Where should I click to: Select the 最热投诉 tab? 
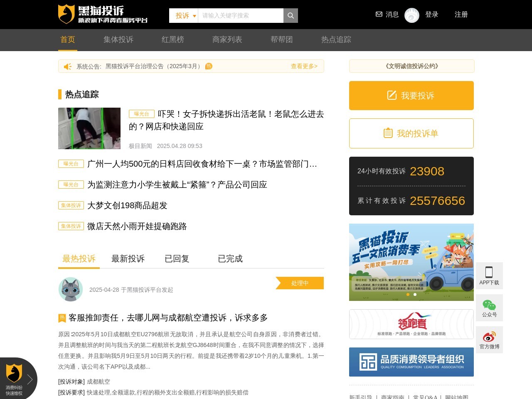(x=79, y=259)
